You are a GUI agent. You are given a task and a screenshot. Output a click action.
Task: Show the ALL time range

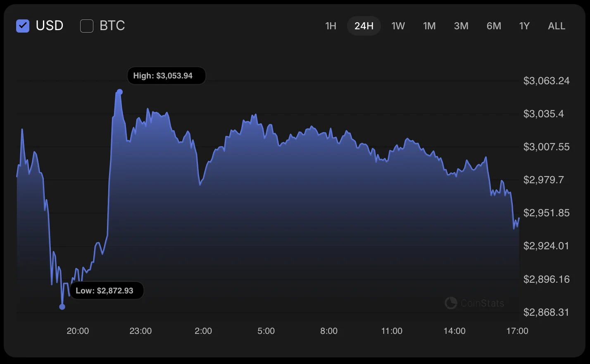click(557, 26)
